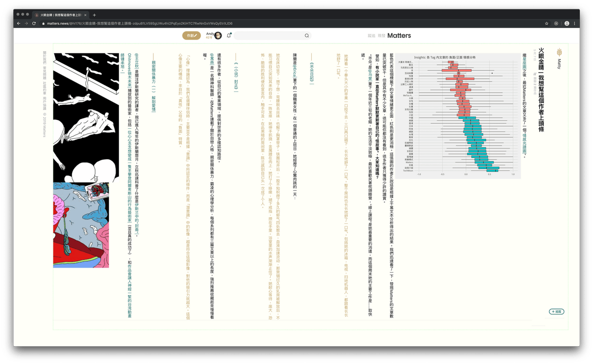Click the lock icon in address bar
Screen dimensions: 593x364
pos(43,23)
